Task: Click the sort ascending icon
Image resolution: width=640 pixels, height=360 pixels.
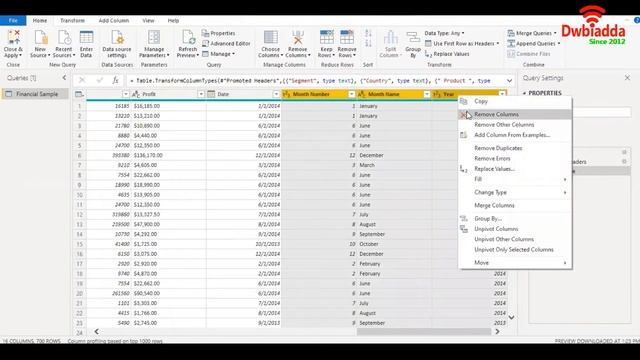Action: (368, 34)
